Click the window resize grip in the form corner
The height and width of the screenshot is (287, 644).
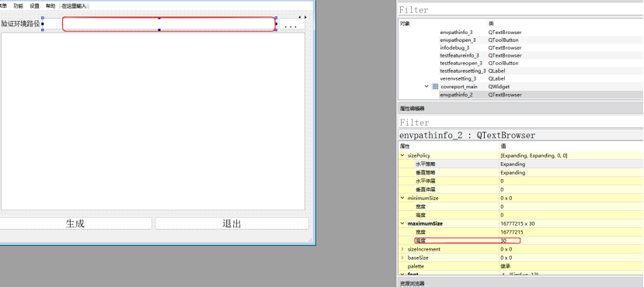tap(310, 240)
